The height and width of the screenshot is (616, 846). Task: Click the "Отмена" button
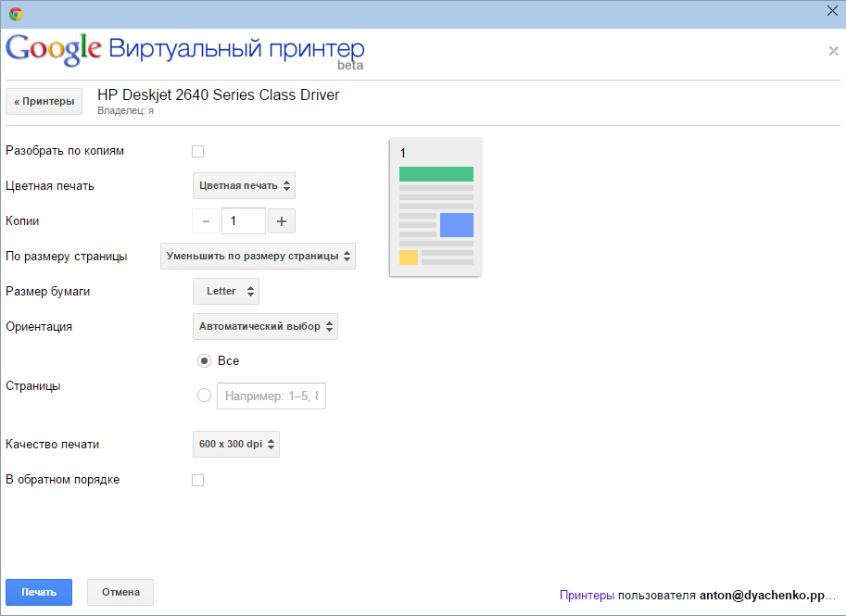120,593
